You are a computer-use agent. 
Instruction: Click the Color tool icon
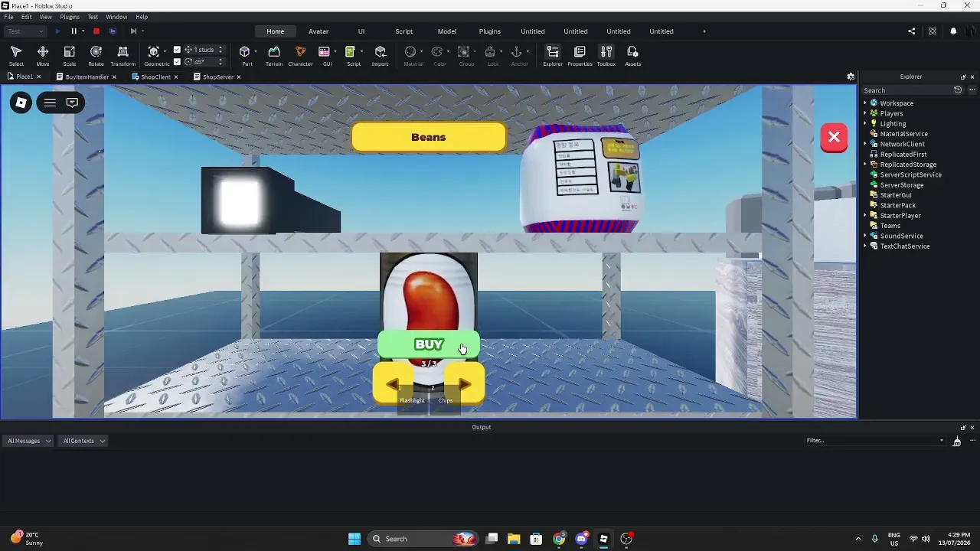tap(437, 52)
